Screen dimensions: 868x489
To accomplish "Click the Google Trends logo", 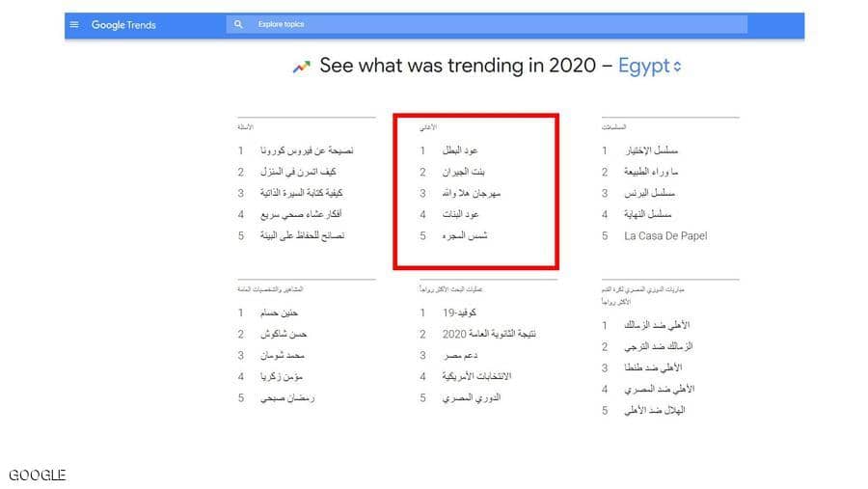I will click(123, 25).
